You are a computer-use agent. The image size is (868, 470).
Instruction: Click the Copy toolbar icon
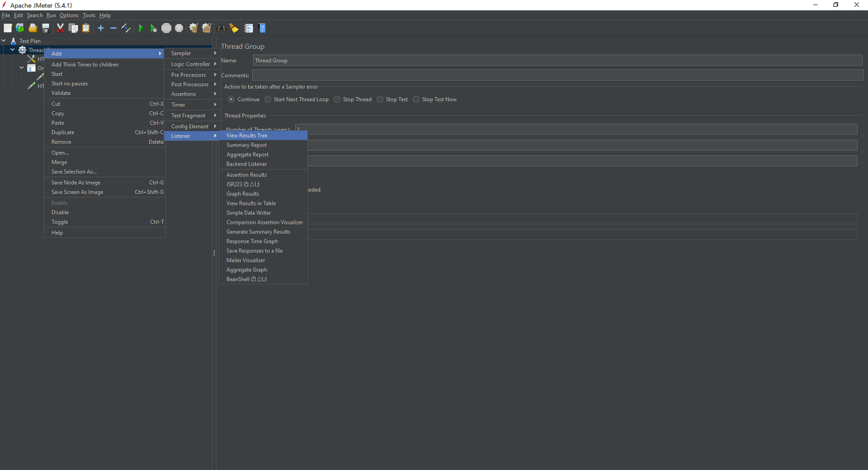(73, 28)
